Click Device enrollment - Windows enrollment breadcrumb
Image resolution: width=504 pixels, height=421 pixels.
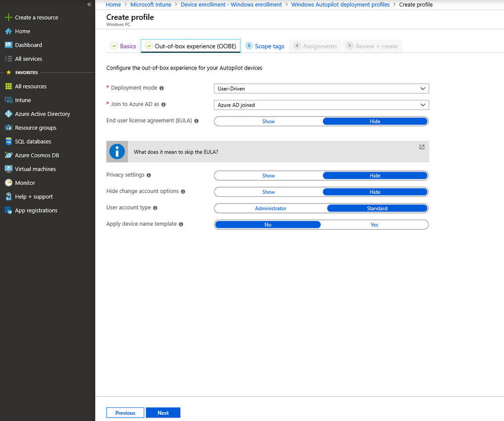(231, 5)
